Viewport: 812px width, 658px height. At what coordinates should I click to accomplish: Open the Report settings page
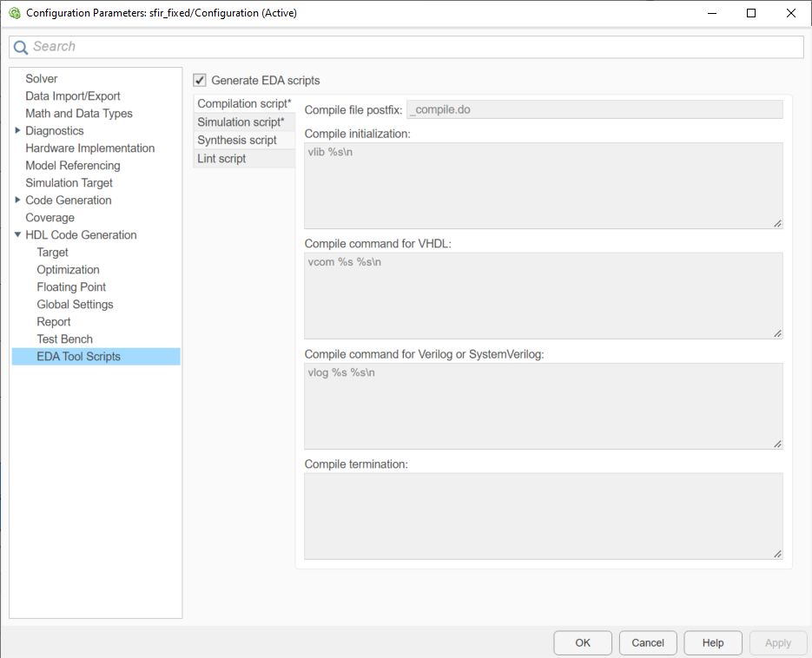pyautogui.click(x=52, y=321)
